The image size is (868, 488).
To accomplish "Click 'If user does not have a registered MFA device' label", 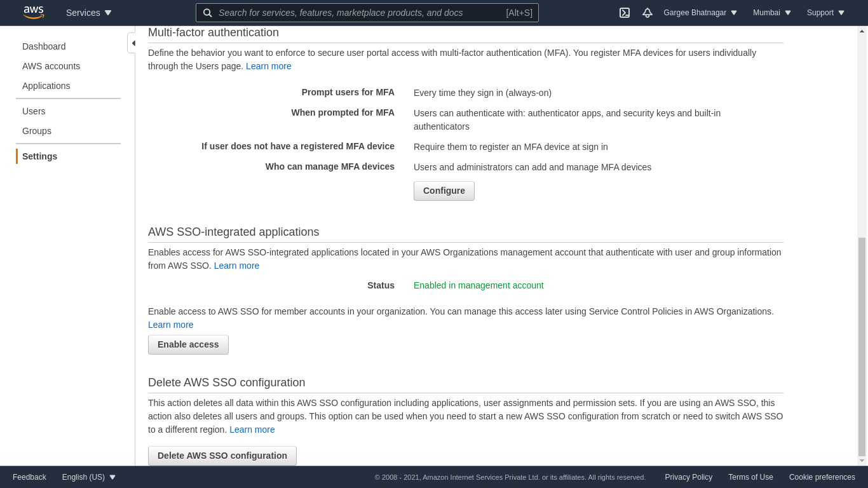I will click(x=298, y=146).
